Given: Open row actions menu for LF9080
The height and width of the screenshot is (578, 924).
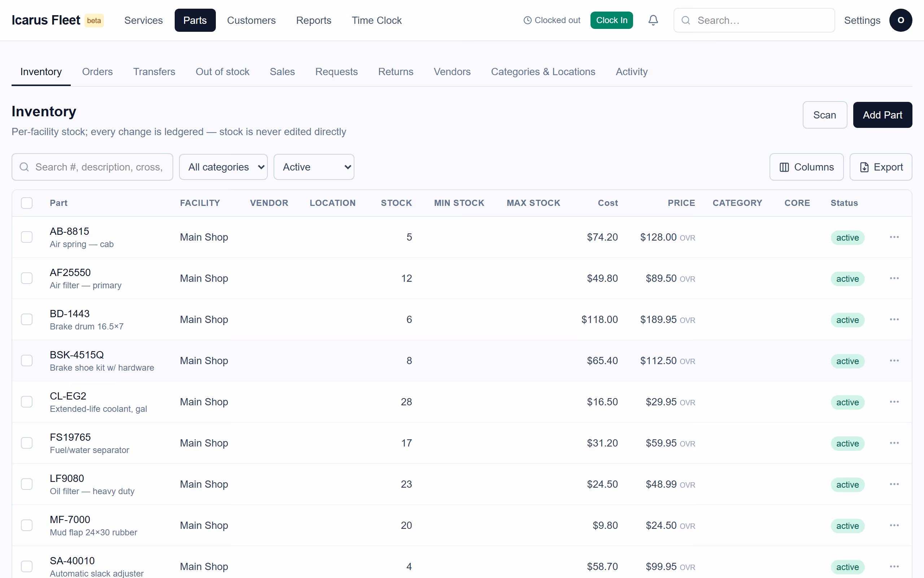Looking at the screenshot, I should [894, 484].
